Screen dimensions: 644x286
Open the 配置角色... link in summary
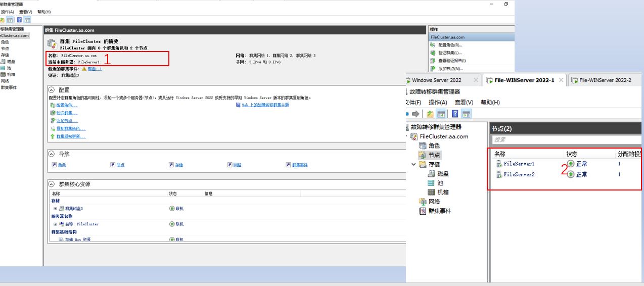pyautogui.click(x=67, y=105)
